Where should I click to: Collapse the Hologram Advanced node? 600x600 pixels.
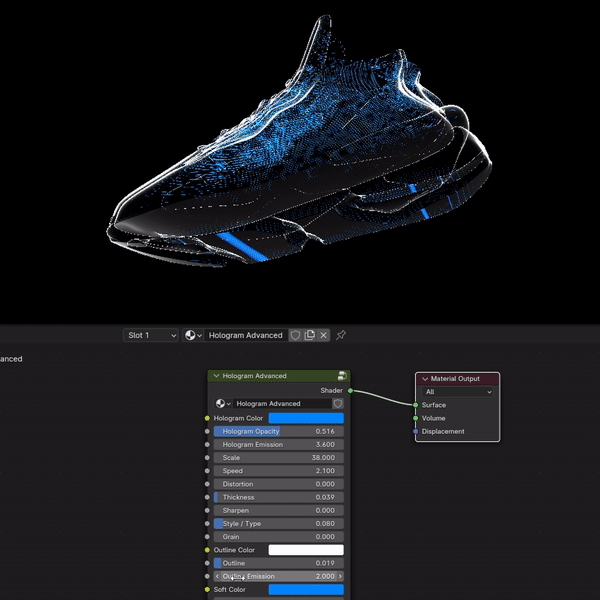(216, 376)
